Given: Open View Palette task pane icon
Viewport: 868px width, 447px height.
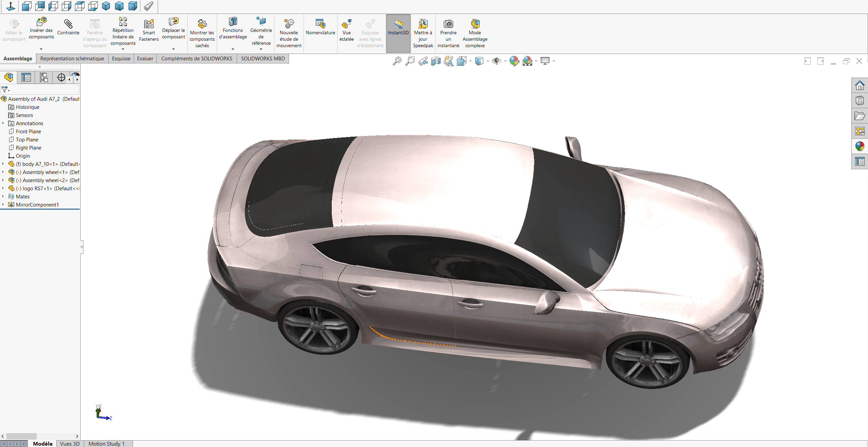Looking at the screenshot, I should coord(860,131).
